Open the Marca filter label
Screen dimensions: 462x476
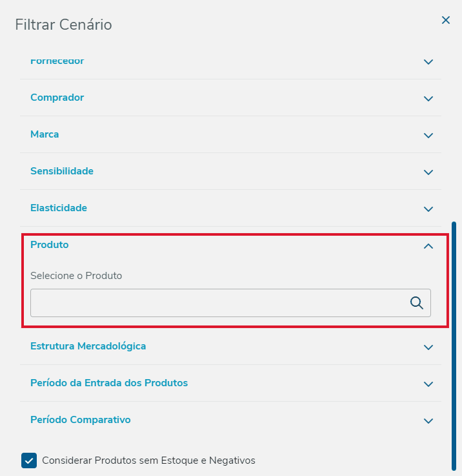(x=45, y=134)
